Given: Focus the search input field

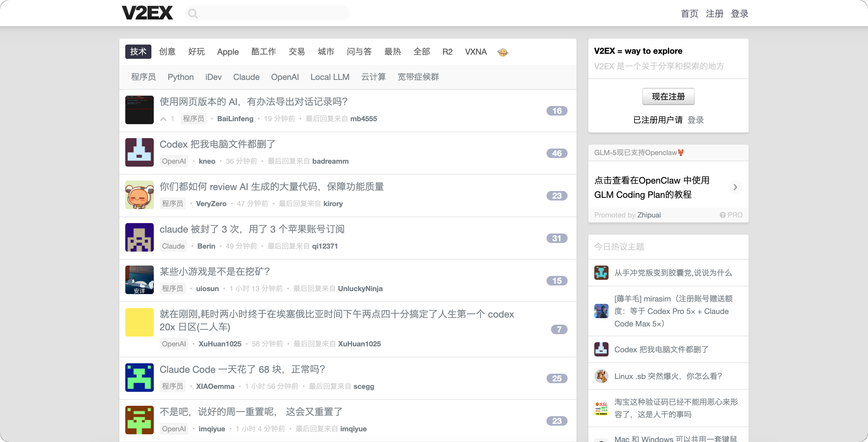Looking at the screenshot, I should coord(267,13).
